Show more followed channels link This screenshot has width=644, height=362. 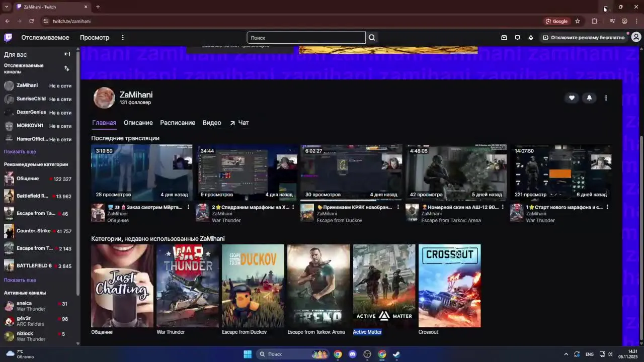pos(20,151)
